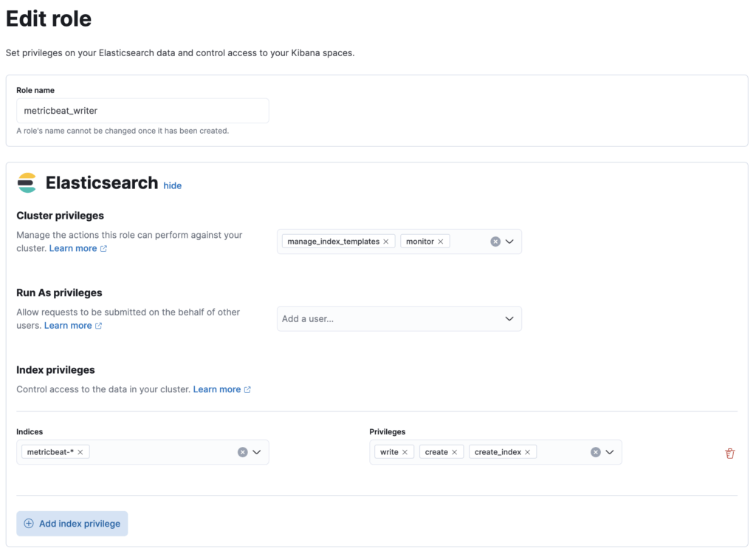Viewport: 756px width, 554px height.
Task: Remove the manage_index_templates cluster privilege
Action: click(385, 242)
